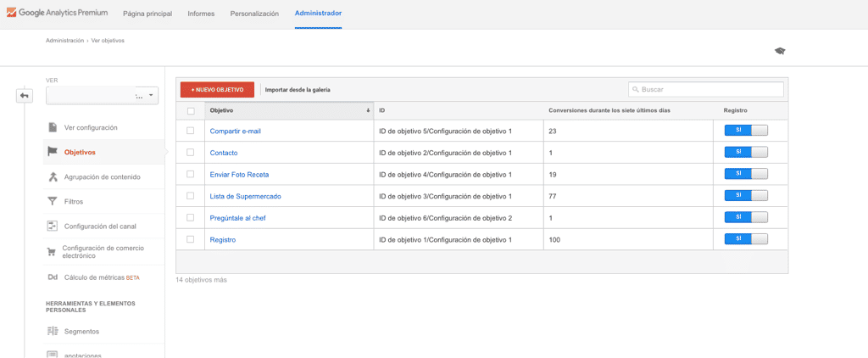Screen dimensions: 868x358
Task: Check the Compartir e-mail row checkbox
Action: click(x=191, y=131)
